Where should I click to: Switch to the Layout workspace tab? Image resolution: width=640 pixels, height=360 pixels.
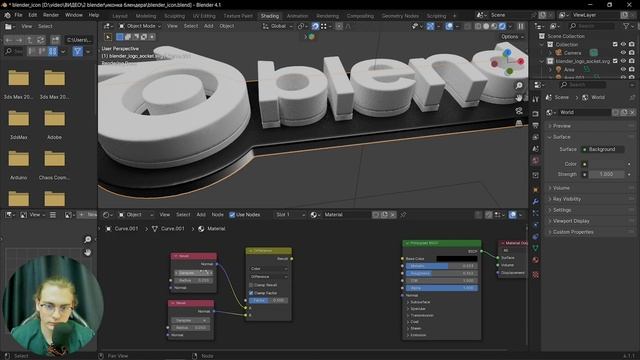pyautogui.click(x=120, y=16)
